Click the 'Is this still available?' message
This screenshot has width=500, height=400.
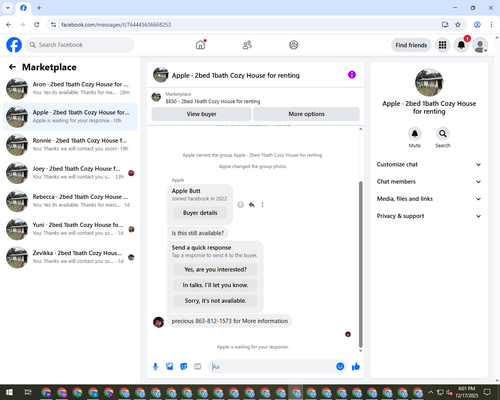click(198, 233)
